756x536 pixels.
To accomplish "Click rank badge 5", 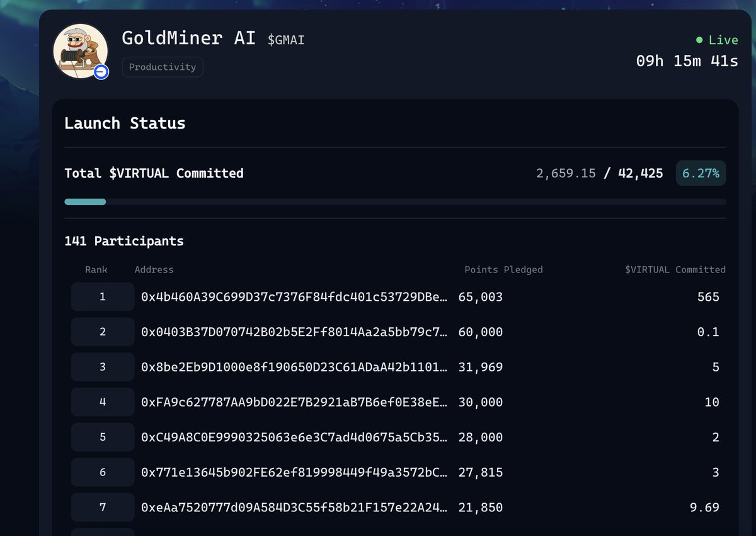I will [103, 437].
